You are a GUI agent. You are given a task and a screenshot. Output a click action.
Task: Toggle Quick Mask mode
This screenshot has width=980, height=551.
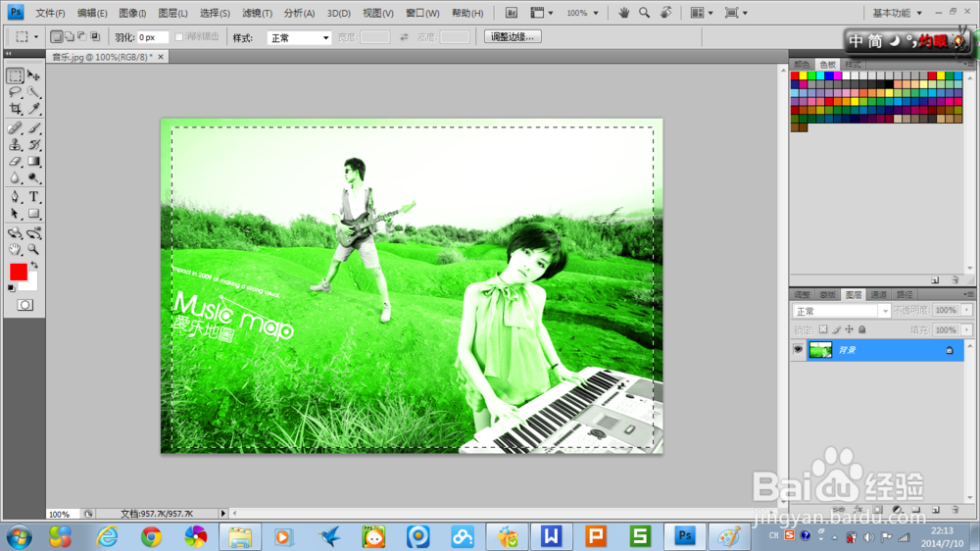pyautogui.click(x=25, y=305)
